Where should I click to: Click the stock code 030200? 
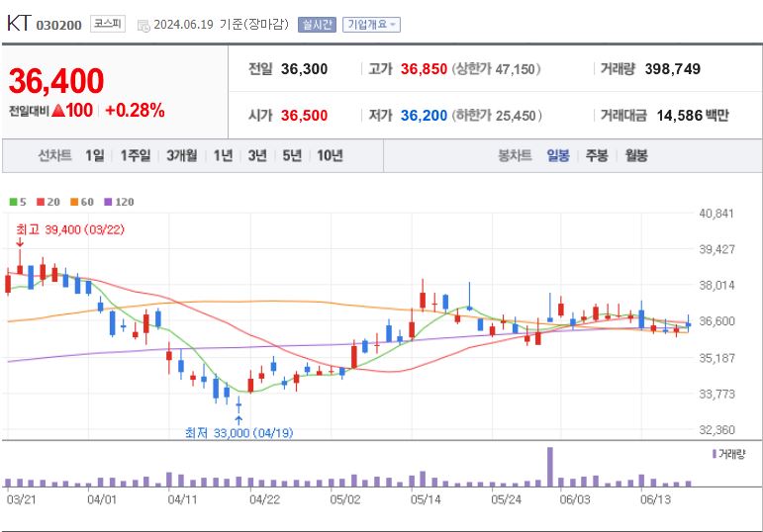point(58,26)
